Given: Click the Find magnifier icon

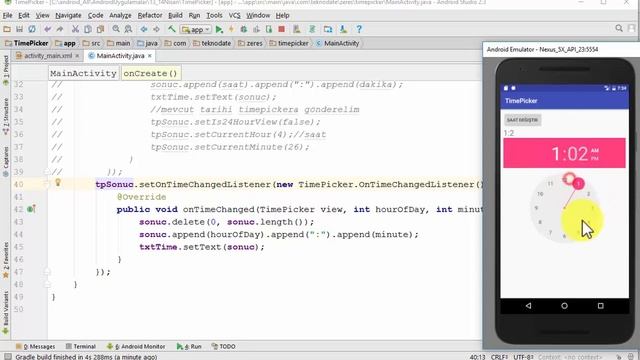Looking at the screenshot, I should coord(116,29).
